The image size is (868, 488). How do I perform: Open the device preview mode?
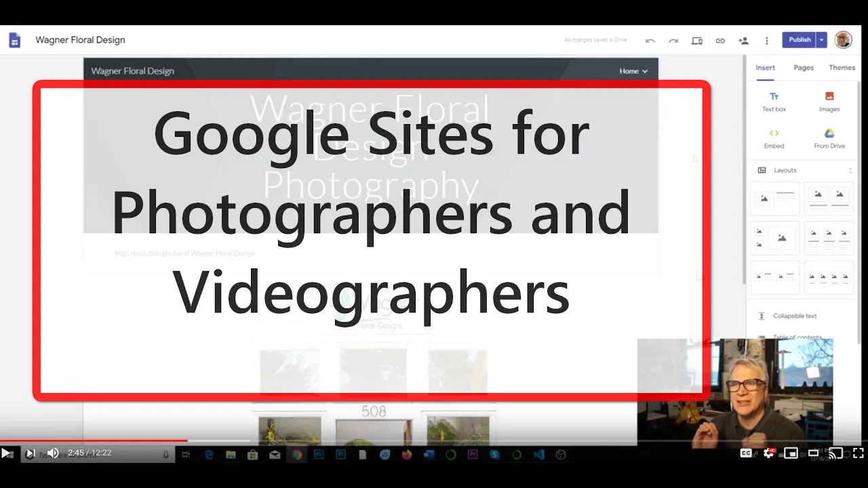pyautogui.click(x=696, y=41)
